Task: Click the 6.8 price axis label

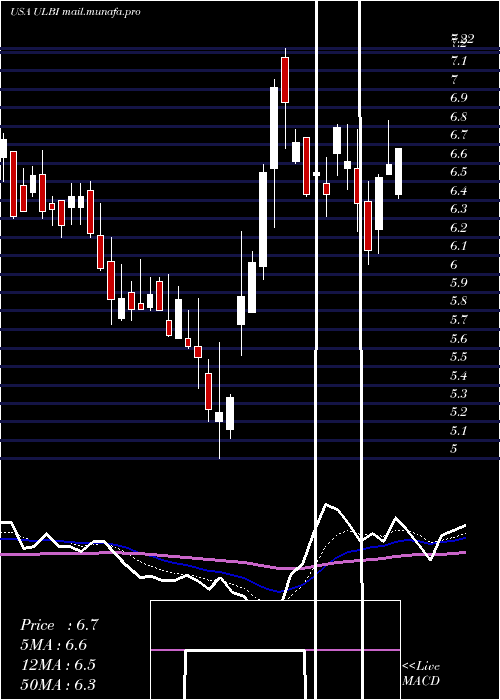Action: (x=459, y=117)
